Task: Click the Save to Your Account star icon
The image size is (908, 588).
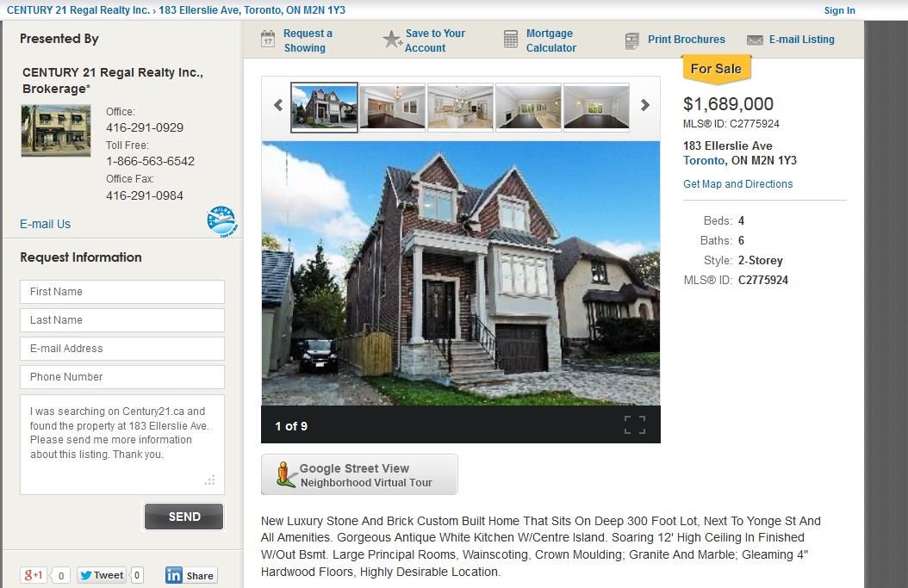Action: 392,40
